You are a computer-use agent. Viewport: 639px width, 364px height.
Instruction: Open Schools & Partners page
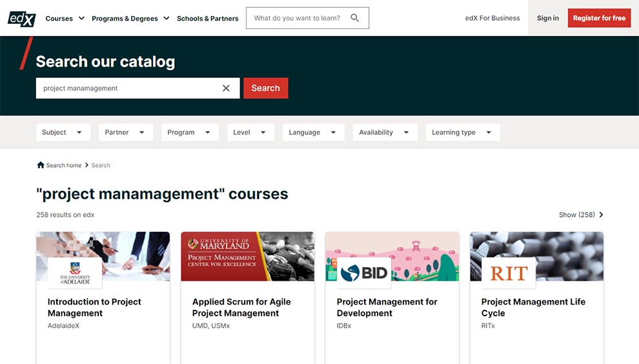click(x=207, y=18)
